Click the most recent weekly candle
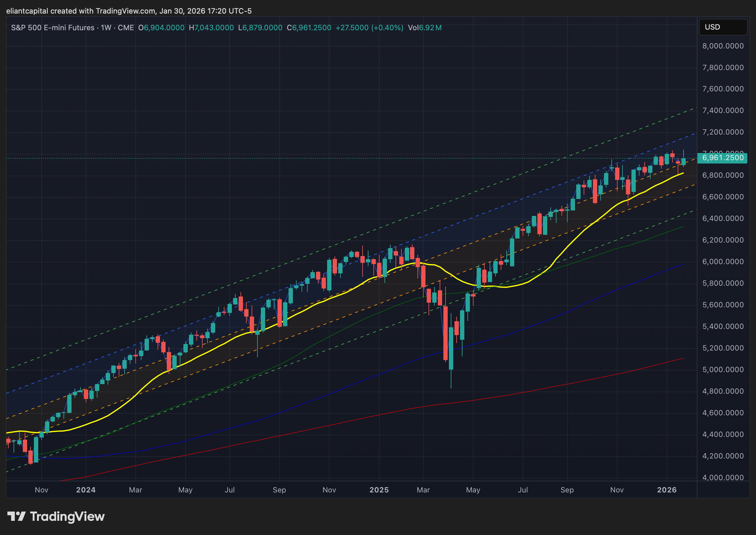The image size is (756, 535). point(683,161)
